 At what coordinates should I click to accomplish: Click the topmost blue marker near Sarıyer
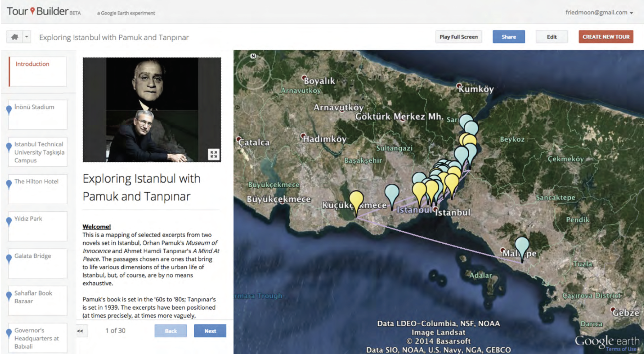pos(466,121)
